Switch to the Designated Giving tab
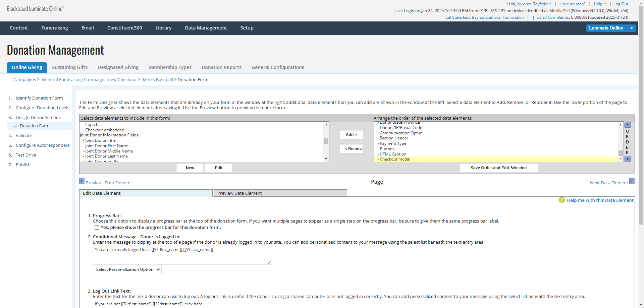This screenshot has width=644, height=308. [x=118, y=67]
